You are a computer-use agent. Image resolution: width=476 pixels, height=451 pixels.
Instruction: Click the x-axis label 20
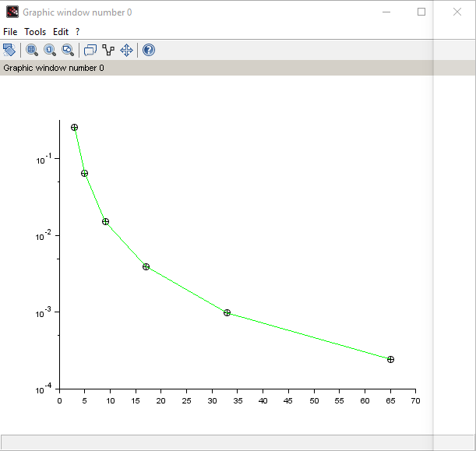pyautogui.click(x=161, y=401)
